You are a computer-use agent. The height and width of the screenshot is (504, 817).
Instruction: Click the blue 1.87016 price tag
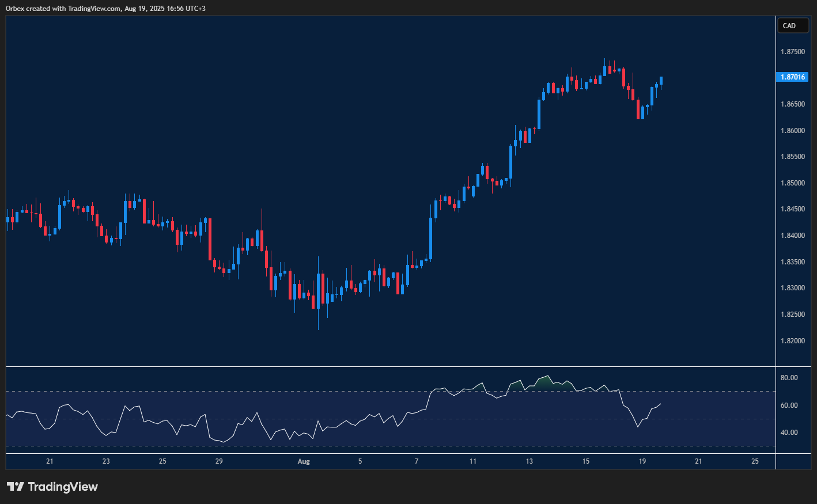(x=793, y=77)
